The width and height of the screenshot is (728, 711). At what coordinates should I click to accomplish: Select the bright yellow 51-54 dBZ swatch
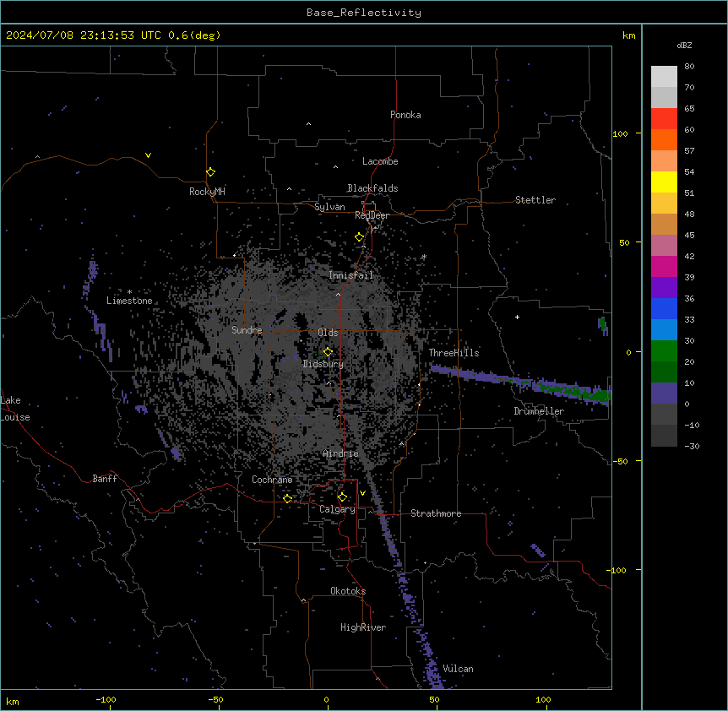coord(664,182)
